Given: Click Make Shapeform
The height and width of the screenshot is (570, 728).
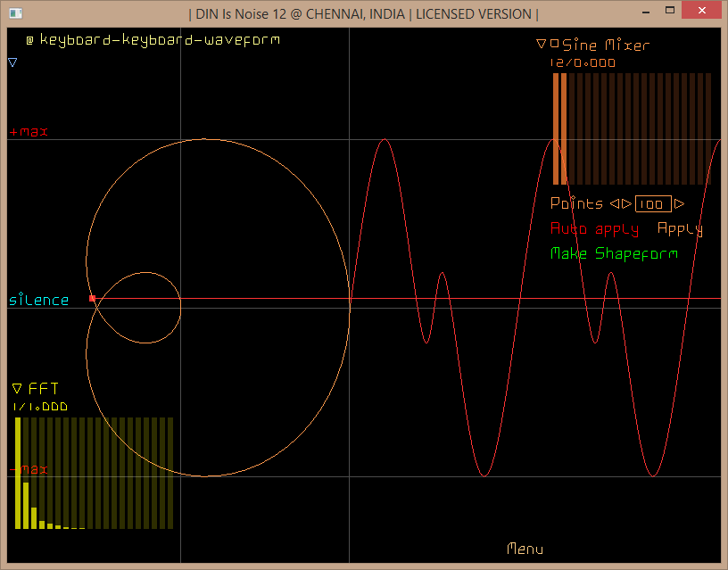Looking at the screenshot, I should [614, 253].
